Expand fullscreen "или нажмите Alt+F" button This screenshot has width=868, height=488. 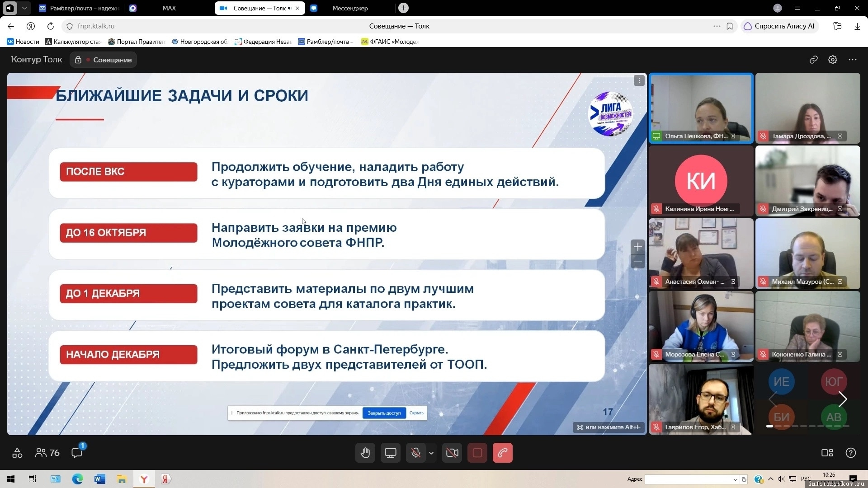coord(609,427)
